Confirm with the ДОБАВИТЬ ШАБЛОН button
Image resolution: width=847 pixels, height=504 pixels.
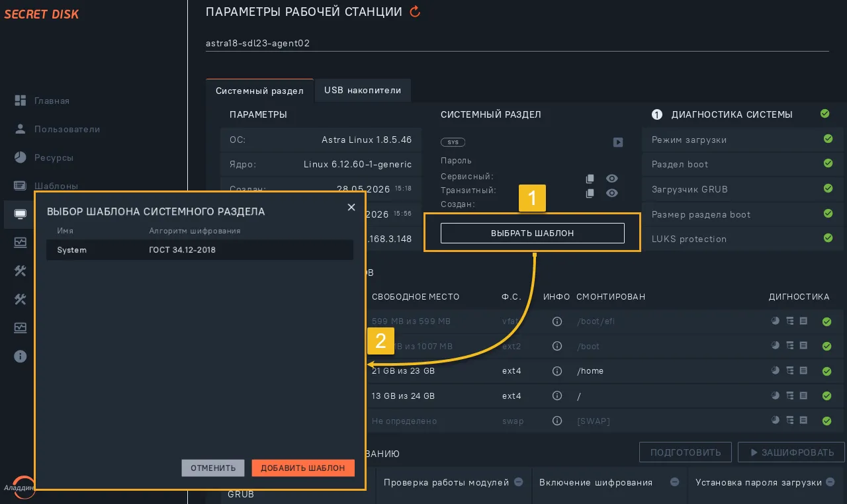(303, 468)
